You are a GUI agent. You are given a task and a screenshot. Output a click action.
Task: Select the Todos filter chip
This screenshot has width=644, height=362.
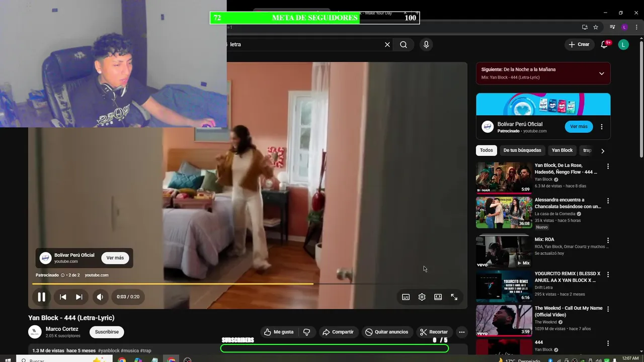click(487, 150)
